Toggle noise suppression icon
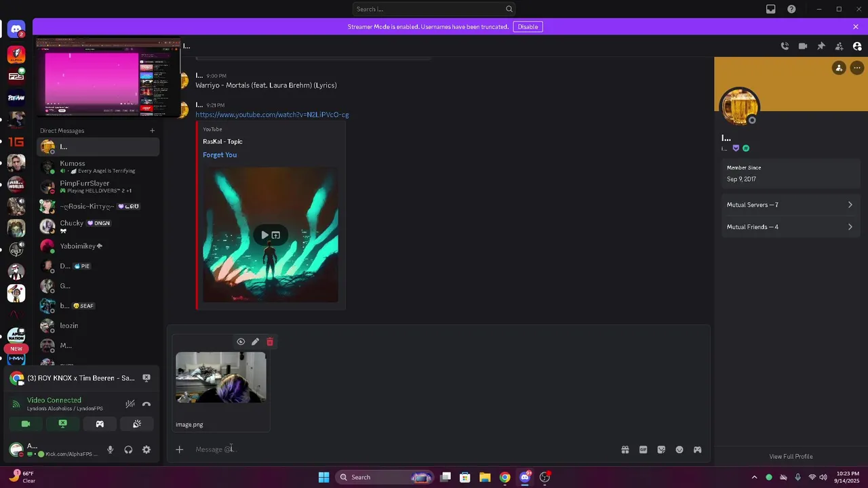The height and width of the screenshot is (488, 868). 130,404
